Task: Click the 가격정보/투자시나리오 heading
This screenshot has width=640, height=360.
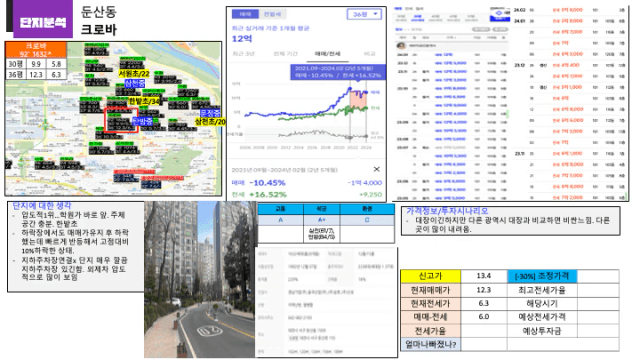Action: 447,211
